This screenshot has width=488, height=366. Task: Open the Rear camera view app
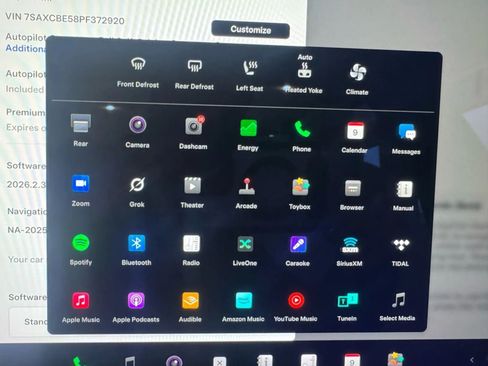point(81,130)
